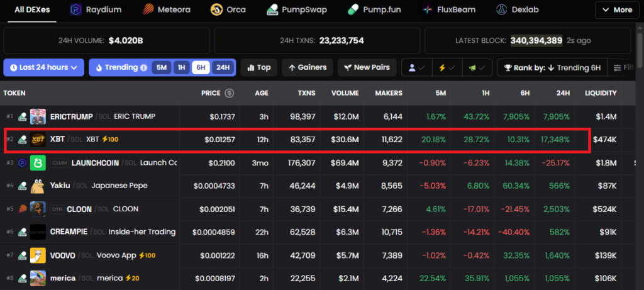Open the Last 24 hours dropdown
644x290 pixels.
click(x=43, y=67)
